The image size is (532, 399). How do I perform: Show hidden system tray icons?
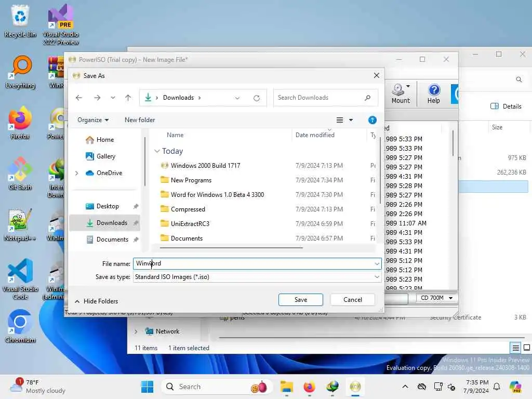(x=405, y=387)
